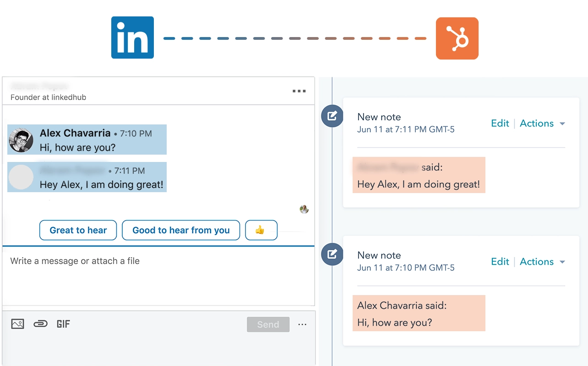The image size is (588, 366).
Task: Click 'Jun 11 at 7:11 PM GMT-5' timestamp
Action: (406, 129)
